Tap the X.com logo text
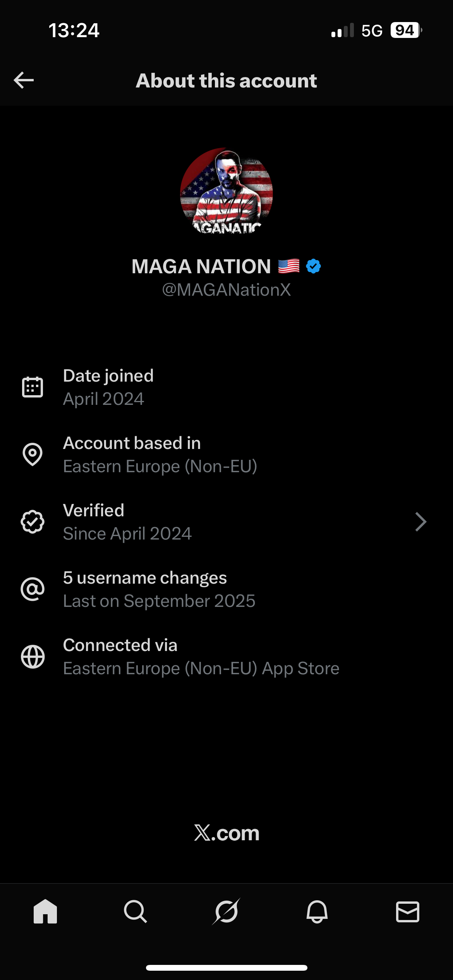This screenshot has width=453, height=980. (x=226, y=833)
